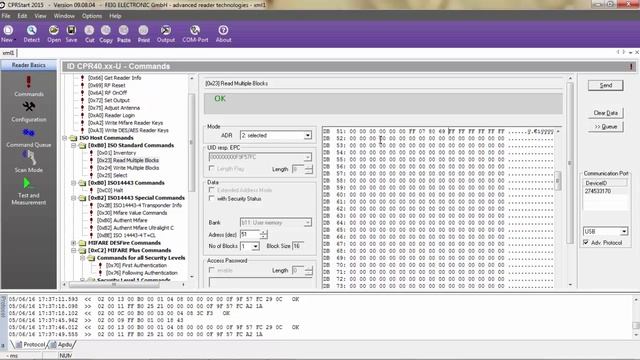Toggle Access Password enable checkbox
Image resolution: width=640 pixels, height=360 pixels.
[x=211, y=270]
